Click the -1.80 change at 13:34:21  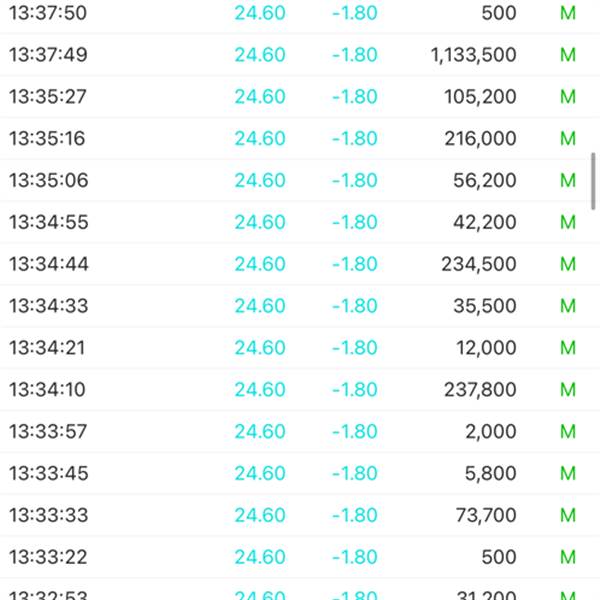tap(355, 348)
